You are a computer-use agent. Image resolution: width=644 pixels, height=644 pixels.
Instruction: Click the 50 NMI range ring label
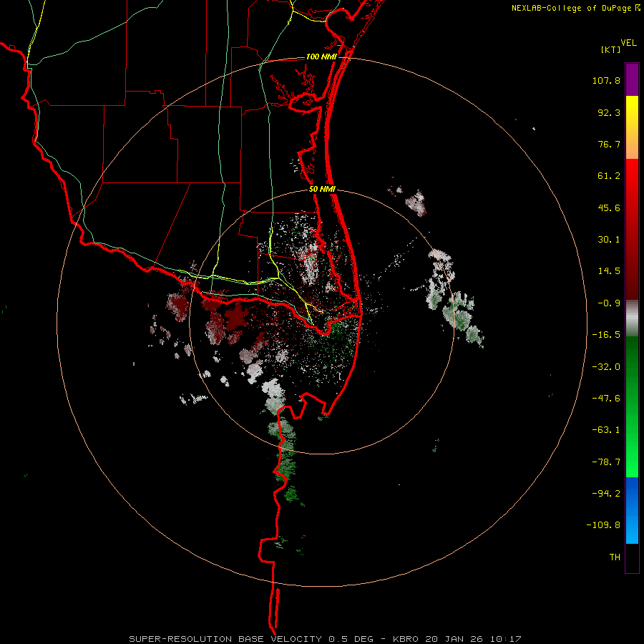pyautogui.click(x=323, y=190)
